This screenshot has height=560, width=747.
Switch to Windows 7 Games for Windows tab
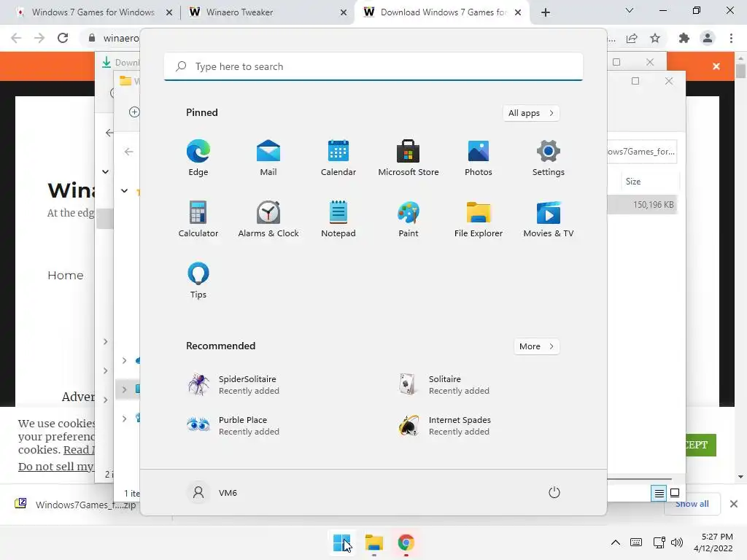(x=93, y=12)
